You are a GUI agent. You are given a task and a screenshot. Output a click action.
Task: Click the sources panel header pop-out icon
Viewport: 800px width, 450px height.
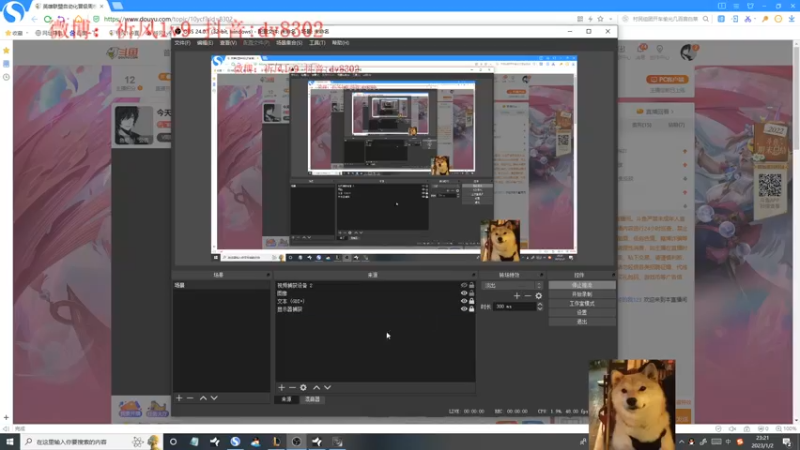pyautogui.click(x=473, y=275)
